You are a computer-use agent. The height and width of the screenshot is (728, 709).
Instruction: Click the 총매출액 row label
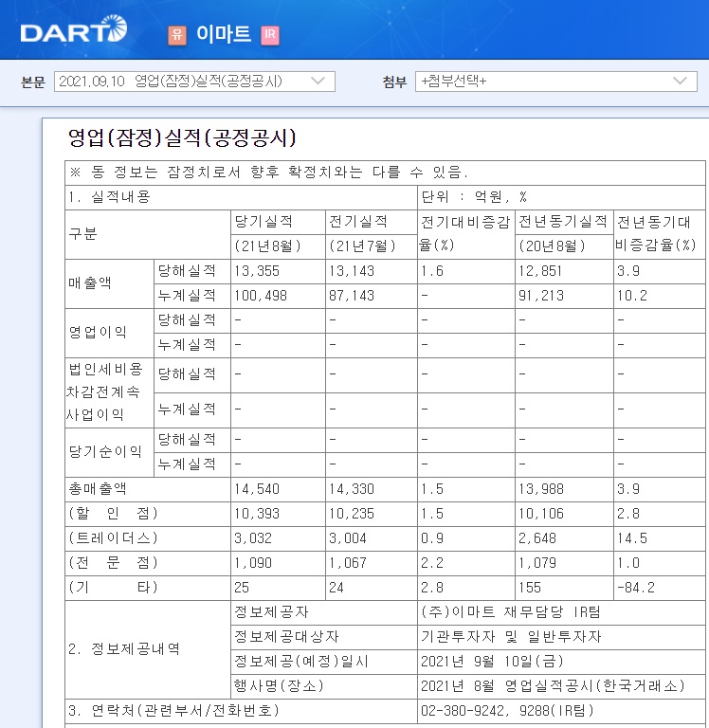tap(98, 488)
